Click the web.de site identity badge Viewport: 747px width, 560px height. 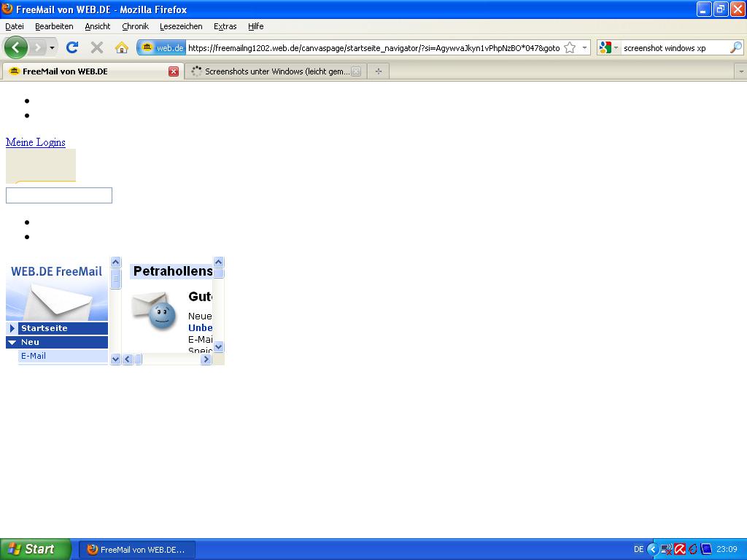coord(161,47)
